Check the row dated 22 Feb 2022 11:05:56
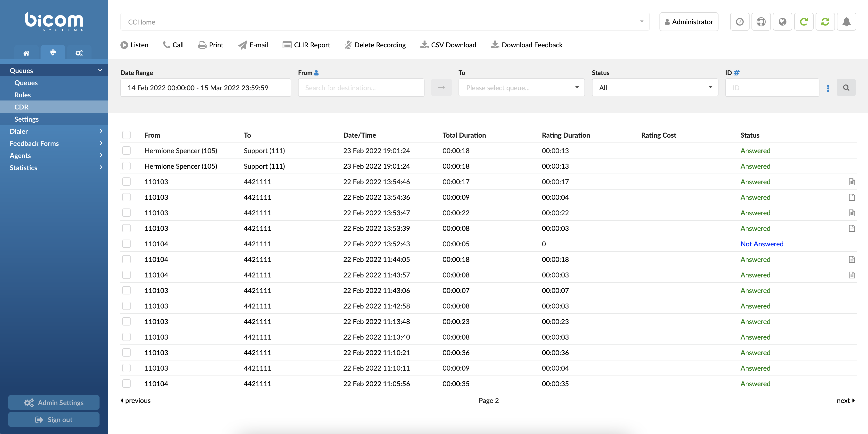868x434 pixels. (126, 384)
